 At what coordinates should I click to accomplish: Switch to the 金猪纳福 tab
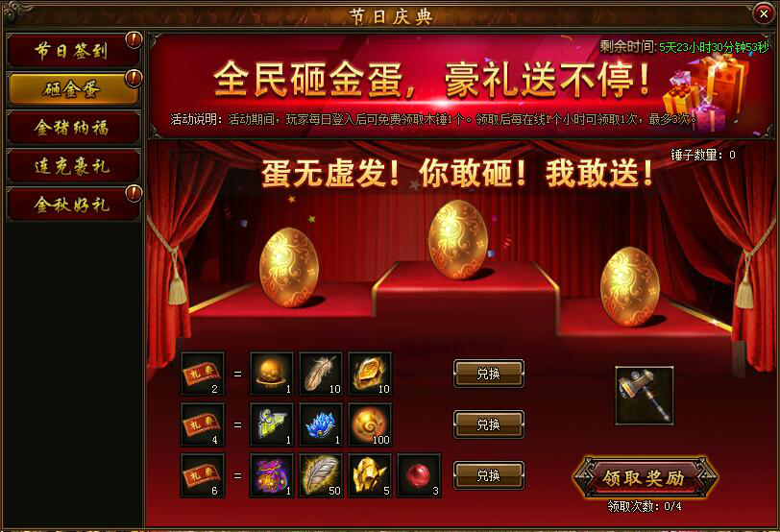73,128
